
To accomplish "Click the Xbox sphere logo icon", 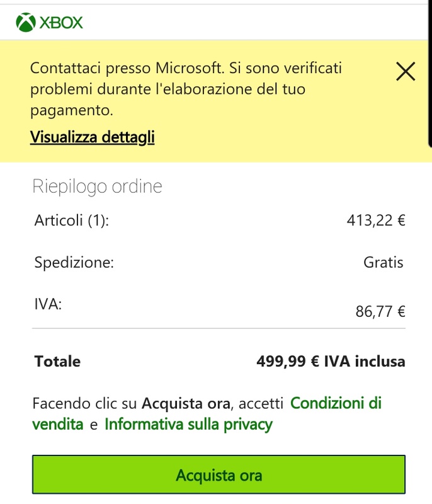I will coord(26,23).
